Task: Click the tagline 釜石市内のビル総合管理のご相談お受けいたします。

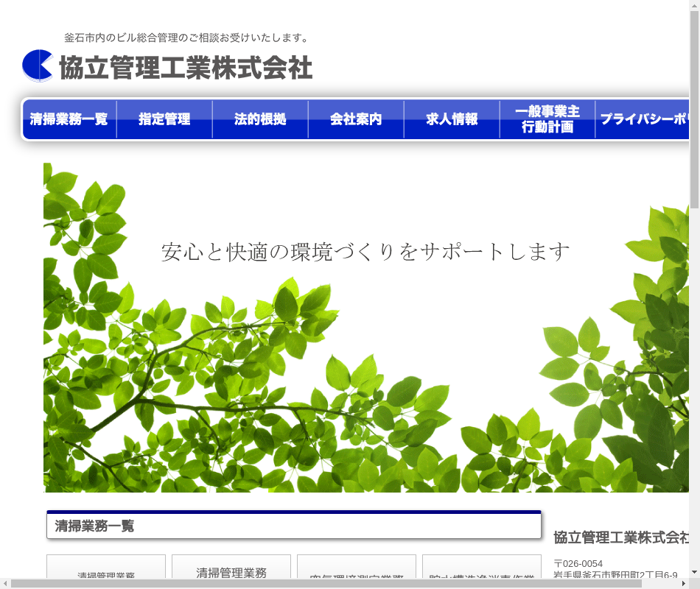Action: click(x=186, y=38)
